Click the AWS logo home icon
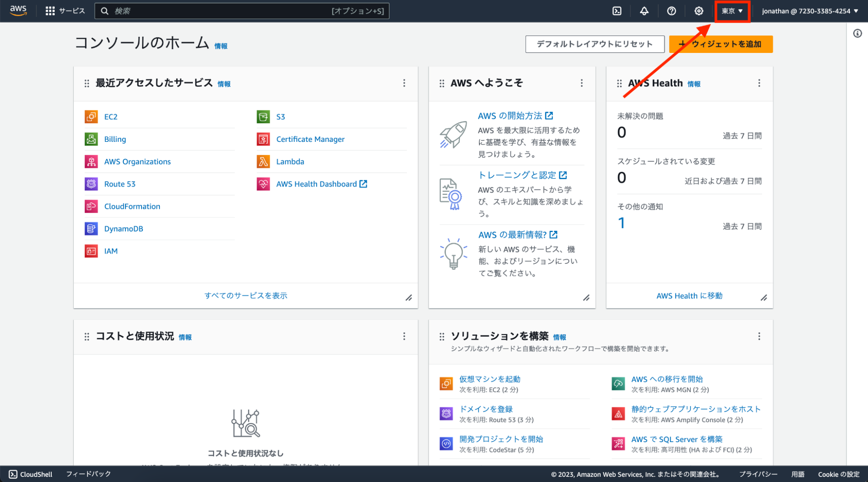The height and width of the screenshot is (482, 868). 18,10
